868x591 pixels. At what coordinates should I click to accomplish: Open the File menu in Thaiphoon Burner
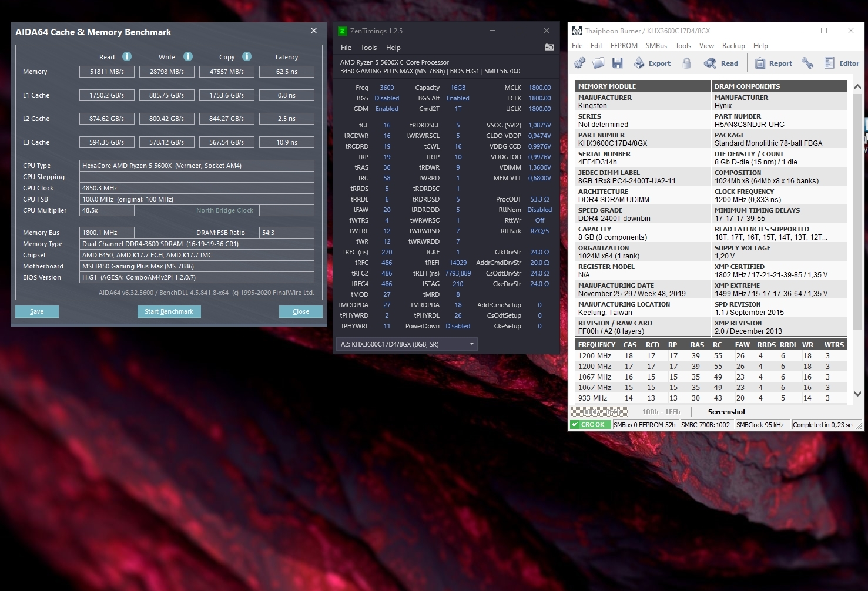tap(577, 46)
